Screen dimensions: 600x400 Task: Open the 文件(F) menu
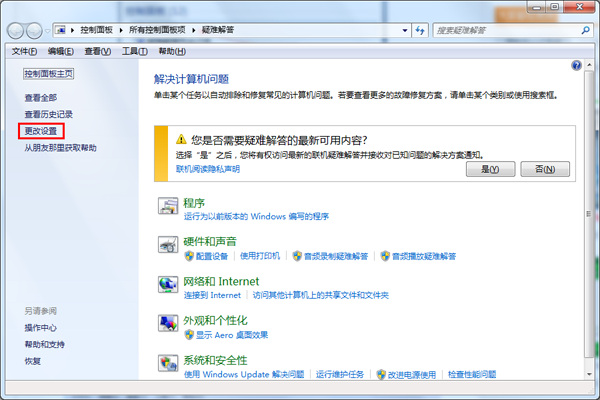24,51
